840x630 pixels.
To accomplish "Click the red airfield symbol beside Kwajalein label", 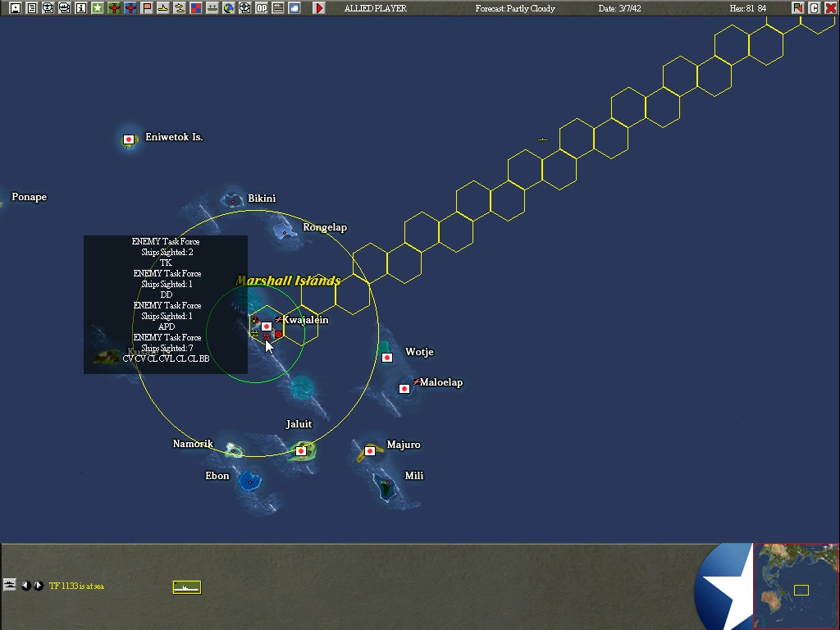I will (x=279, y=320).
